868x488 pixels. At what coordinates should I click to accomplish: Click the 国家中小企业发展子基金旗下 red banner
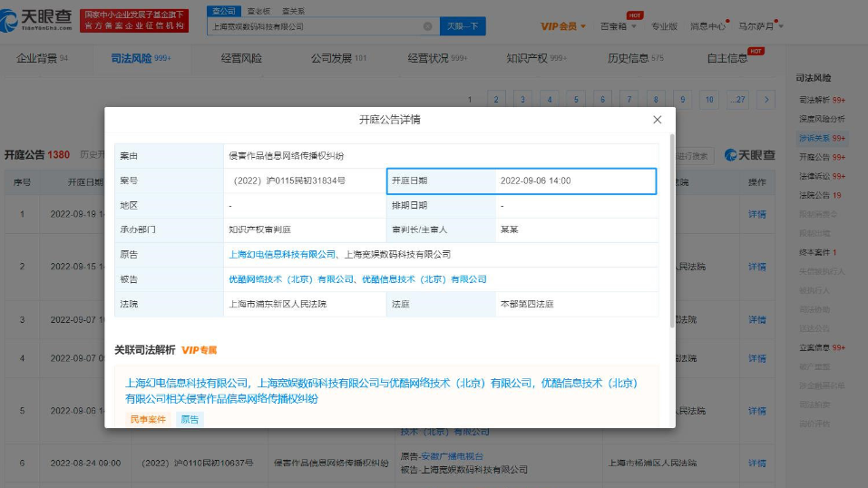point(134,21)
